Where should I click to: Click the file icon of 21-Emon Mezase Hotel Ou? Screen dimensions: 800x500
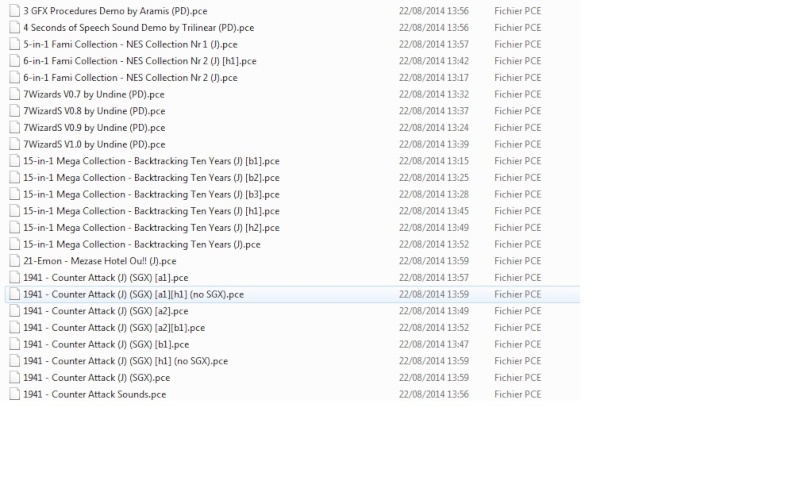(15, 261)
